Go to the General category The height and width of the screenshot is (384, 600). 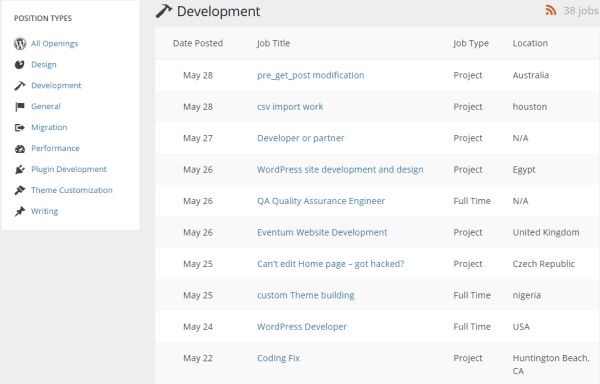click(x=46, y=106)
